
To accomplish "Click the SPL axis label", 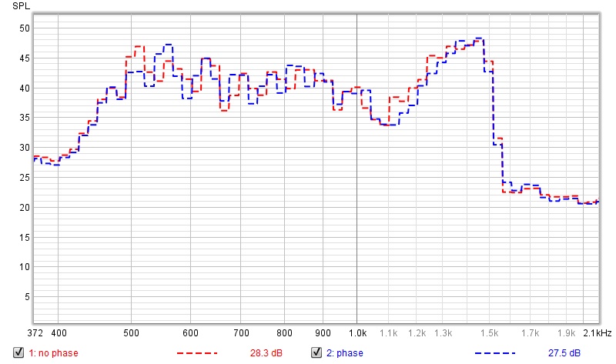I will click(x=21, y=6).
